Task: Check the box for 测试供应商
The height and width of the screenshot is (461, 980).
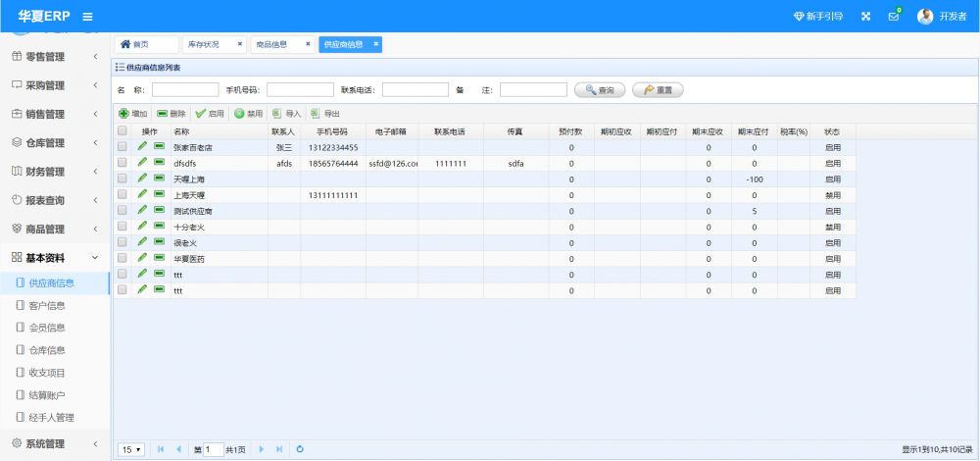Action: click(x=122, y=210)
